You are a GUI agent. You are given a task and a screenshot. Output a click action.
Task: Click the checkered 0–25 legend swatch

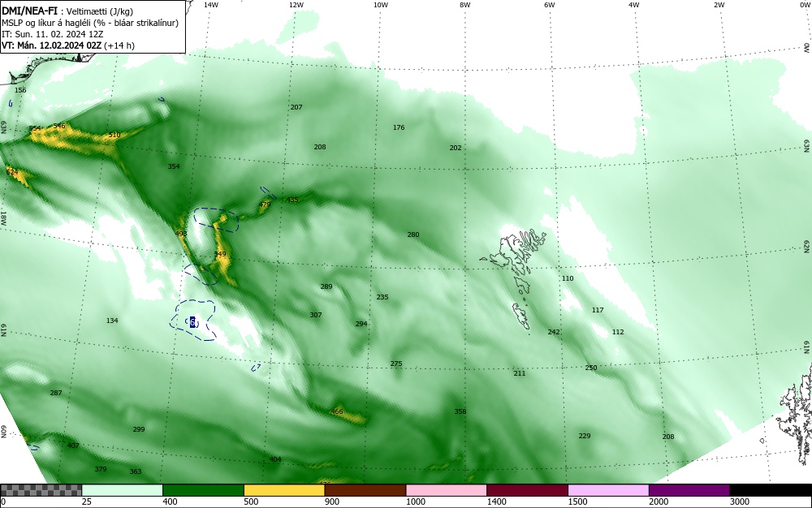pos(41,490)
